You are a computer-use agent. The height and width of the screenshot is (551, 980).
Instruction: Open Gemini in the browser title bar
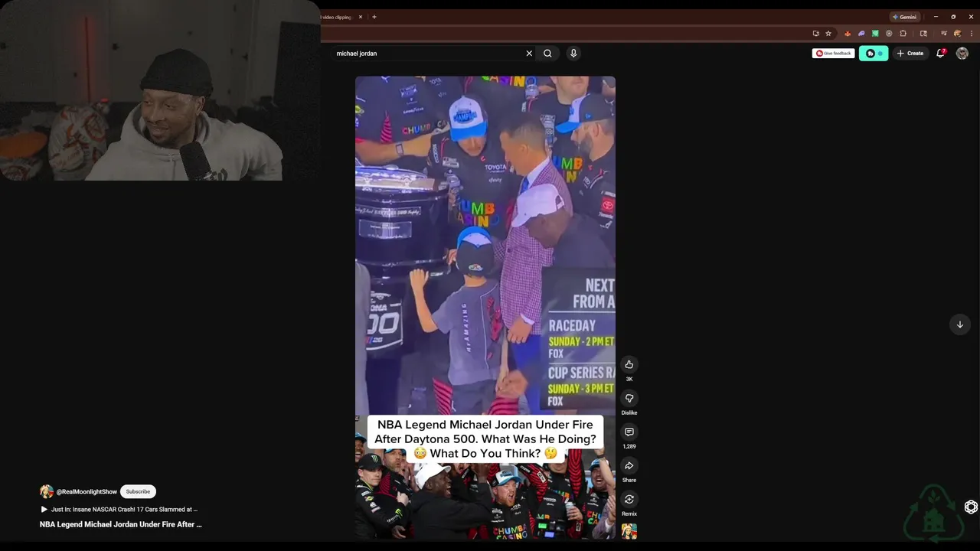click(904, 17)
